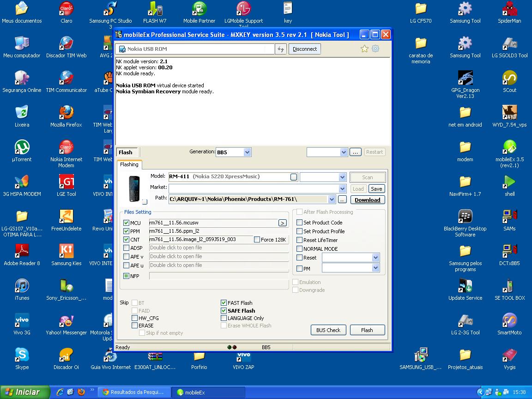532x399 pixels.
Task: Click the connection swap arrows icon
Action: click(281, 49)
